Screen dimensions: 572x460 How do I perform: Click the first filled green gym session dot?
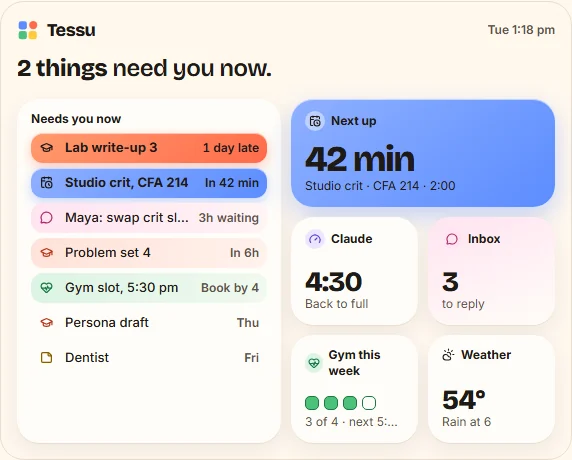[x=312, y=403]
